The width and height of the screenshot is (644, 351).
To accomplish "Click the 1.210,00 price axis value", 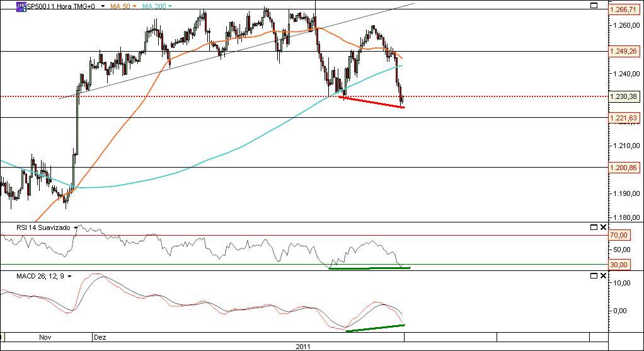I will (x=626, y=146).
